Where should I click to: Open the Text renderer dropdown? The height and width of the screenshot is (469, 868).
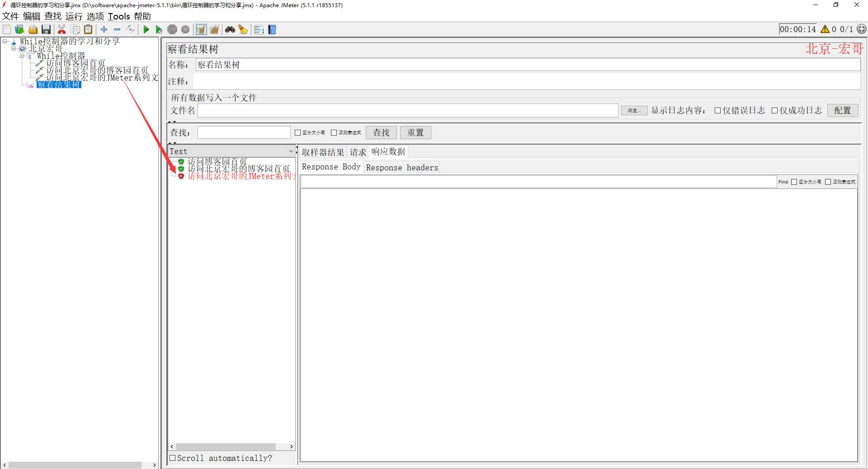tap(232, 151)
